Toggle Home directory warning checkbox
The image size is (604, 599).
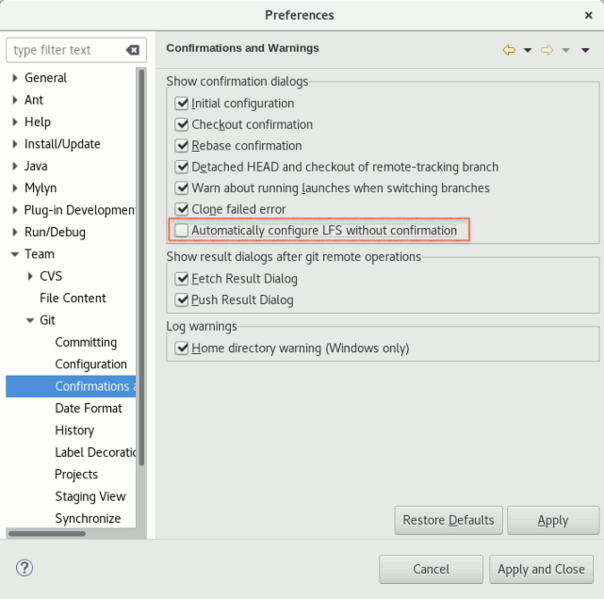point(181,348)
